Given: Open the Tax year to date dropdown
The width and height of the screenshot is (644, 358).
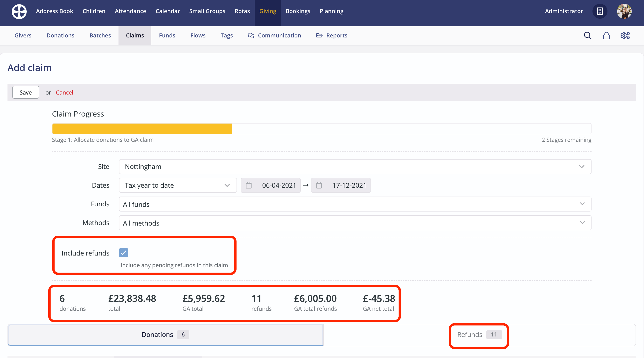Looking at the screenshot, I should (178, 185).
